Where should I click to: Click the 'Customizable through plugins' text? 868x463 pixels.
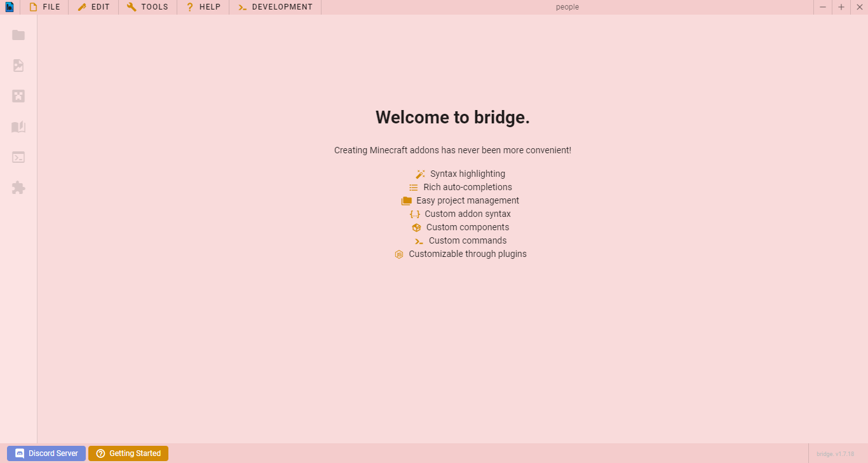[468, 254]
